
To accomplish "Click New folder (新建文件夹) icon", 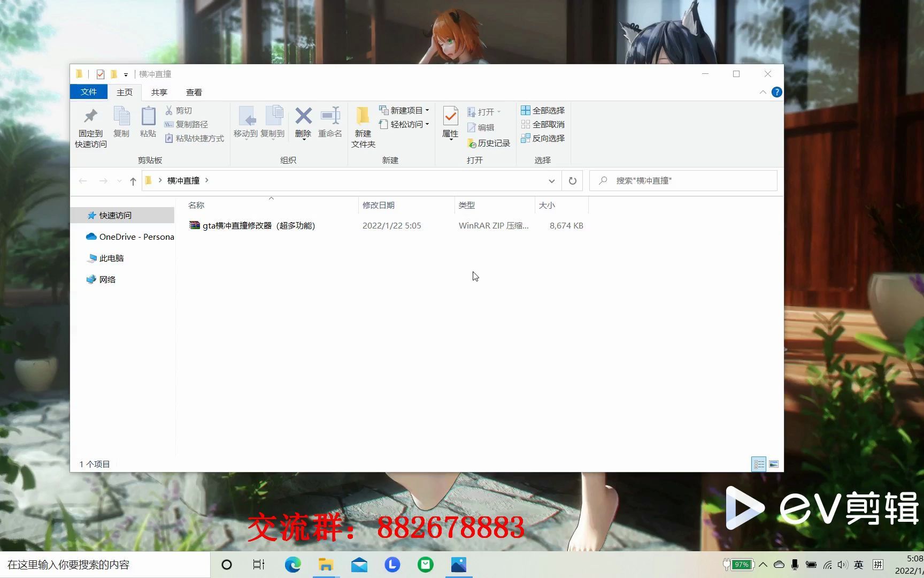I will click(363, 116).
